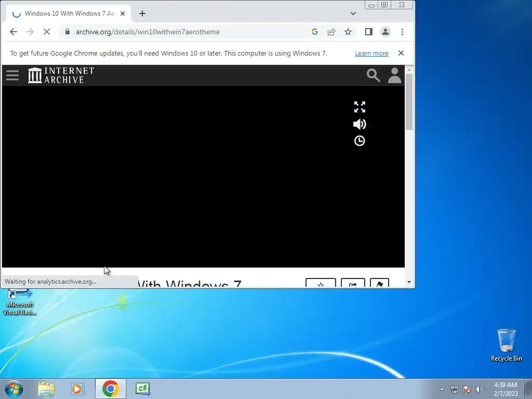Toggle Chrome side panel
The width and height of the screenshot is (532, 399).
point(369,32)
